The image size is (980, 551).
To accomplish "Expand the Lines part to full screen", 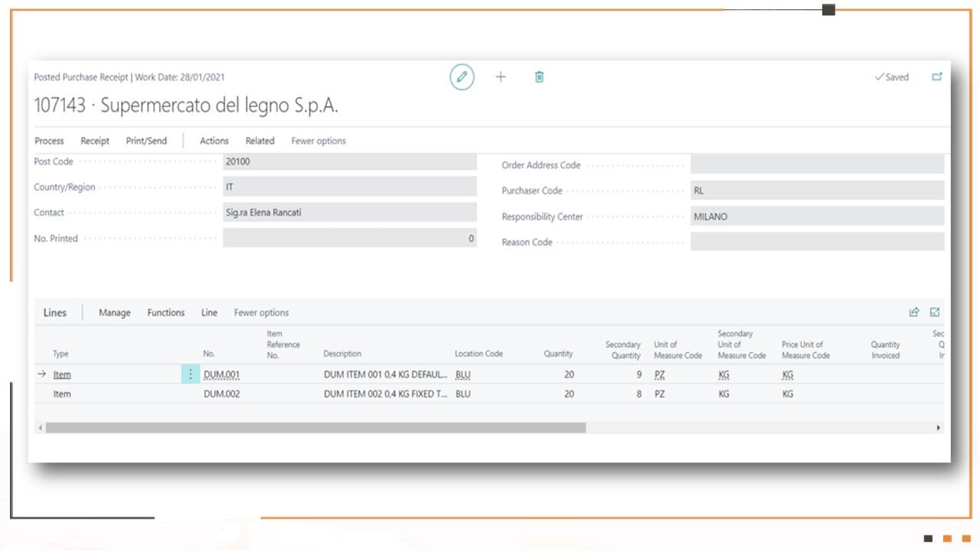I will click(935, 312).
